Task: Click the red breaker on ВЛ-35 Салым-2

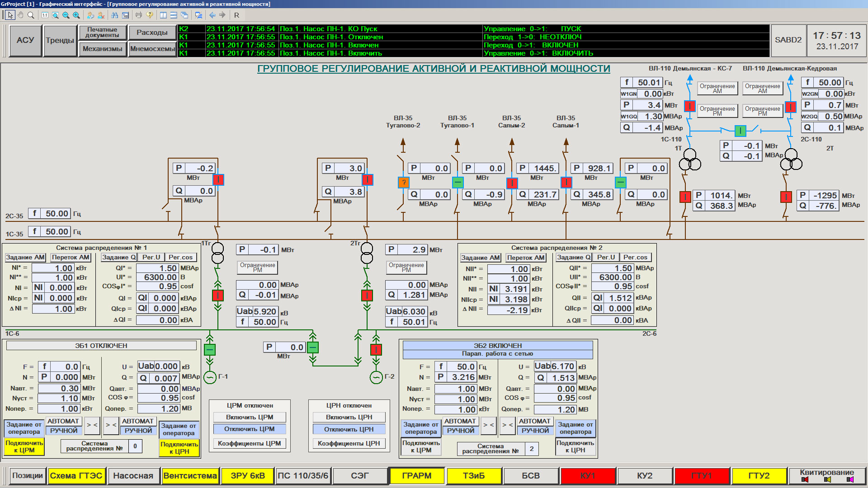Action: tap(512, 183)
